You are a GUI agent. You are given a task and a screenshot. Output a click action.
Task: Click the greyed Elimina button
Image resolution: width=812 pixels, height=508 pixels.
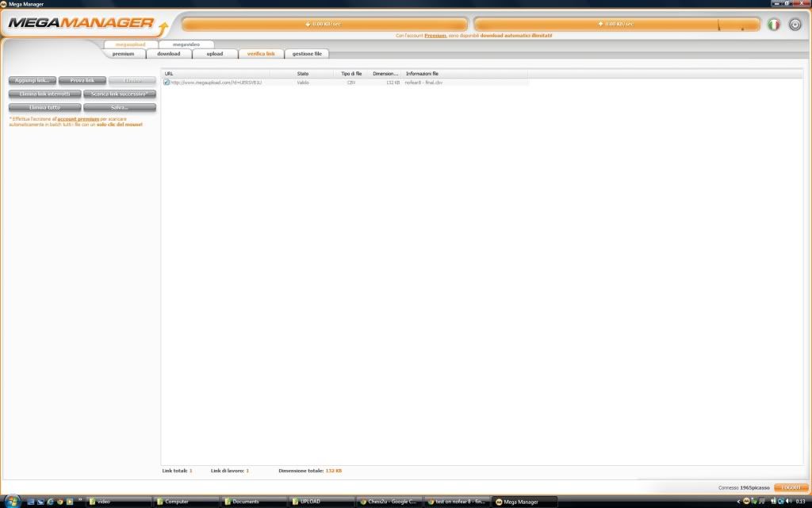click(x=132, y=80)
